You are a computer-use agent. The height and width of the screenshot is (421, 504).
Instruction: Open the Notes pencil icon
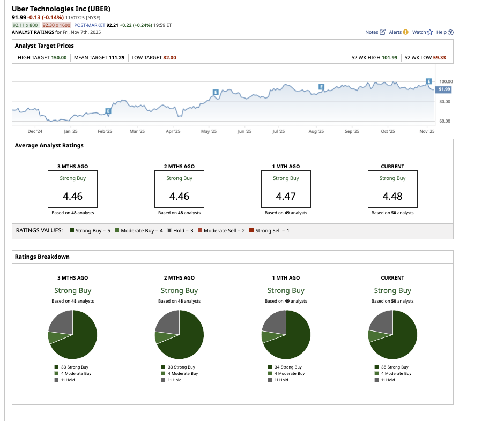point(382,32)
